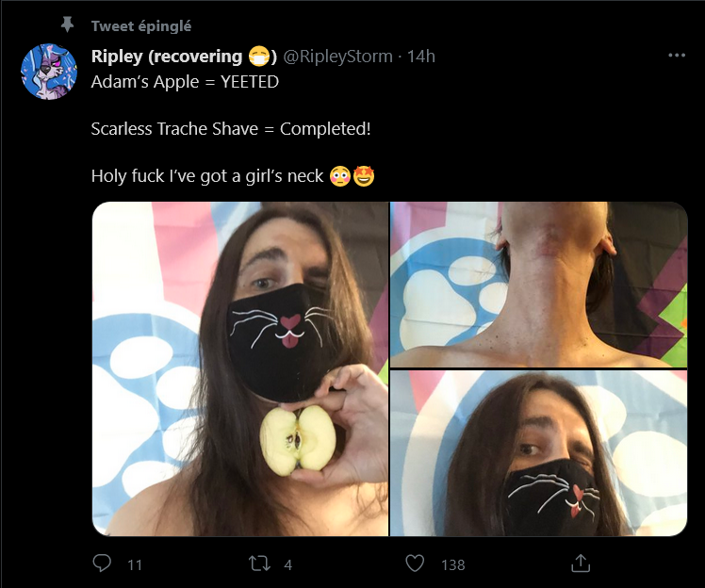
Task: Click the masked face emoji in name
Action: coord(259,57)
